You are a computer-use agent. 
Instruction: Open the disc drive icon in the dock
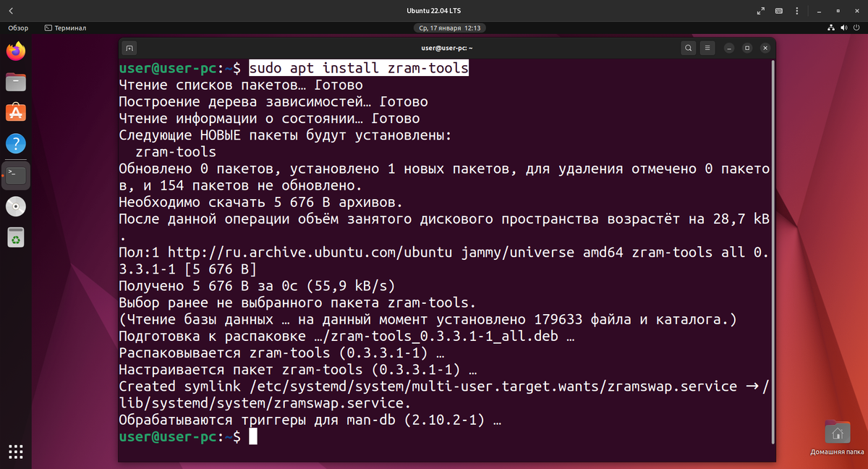[16, 206]
